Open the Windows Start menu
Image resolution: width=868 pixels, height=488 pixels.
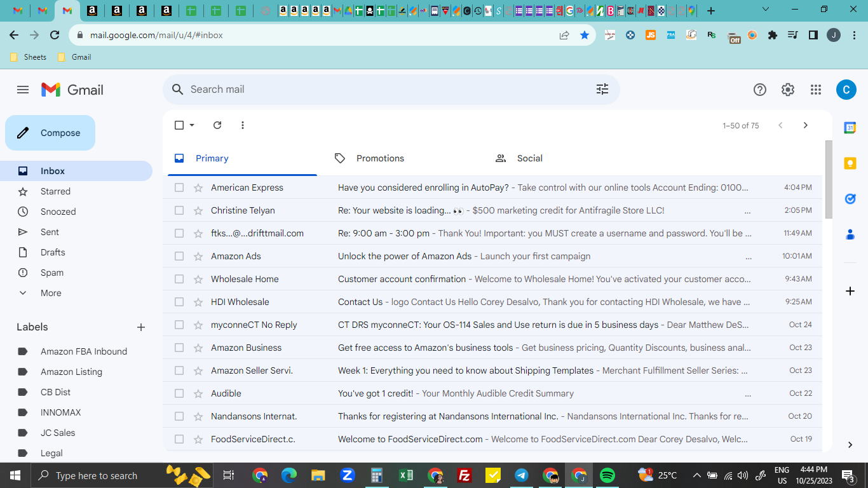click(x=15, y=475)
